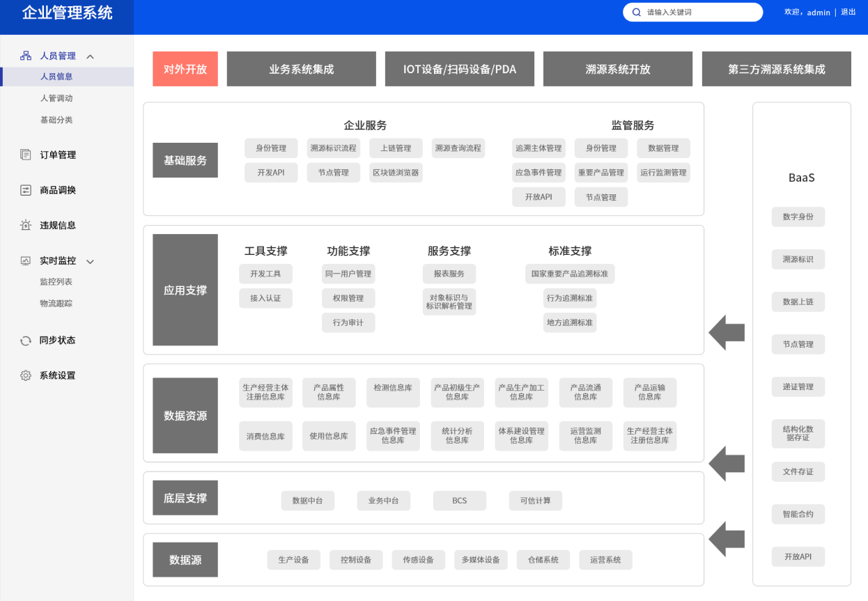
Task: Click the 区块链浏览器 button
Action: [396, 173]
